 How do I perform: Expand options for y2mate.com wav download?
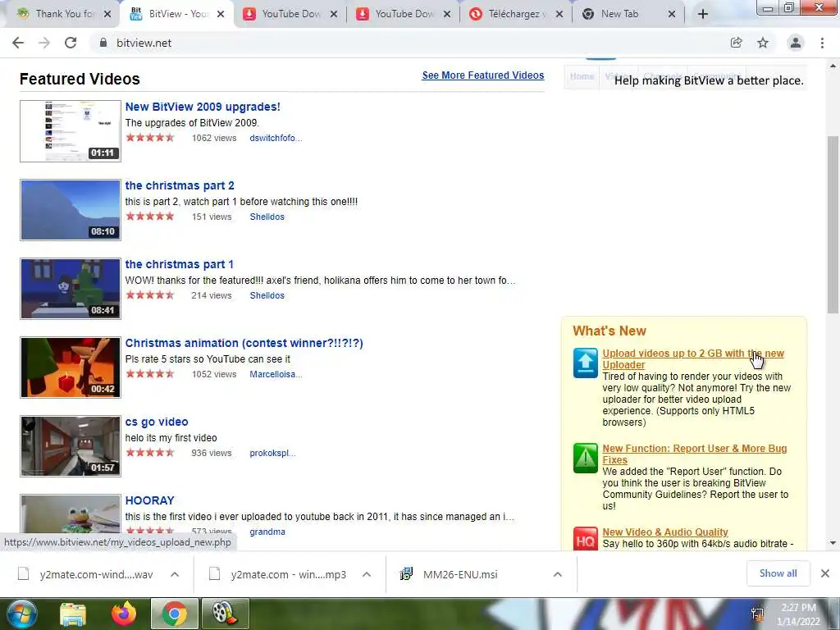[x=175, y=574]
